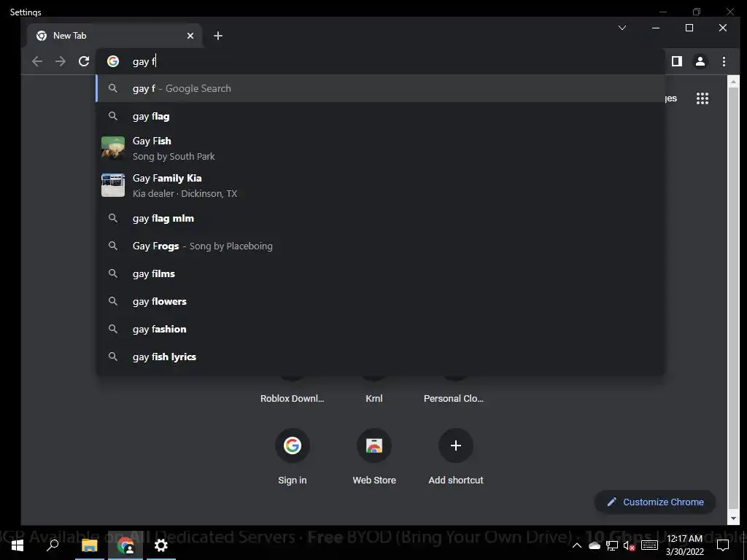Open a new tab with the plus button
This screenshot has width=747, height=560.
coord(218,36)
